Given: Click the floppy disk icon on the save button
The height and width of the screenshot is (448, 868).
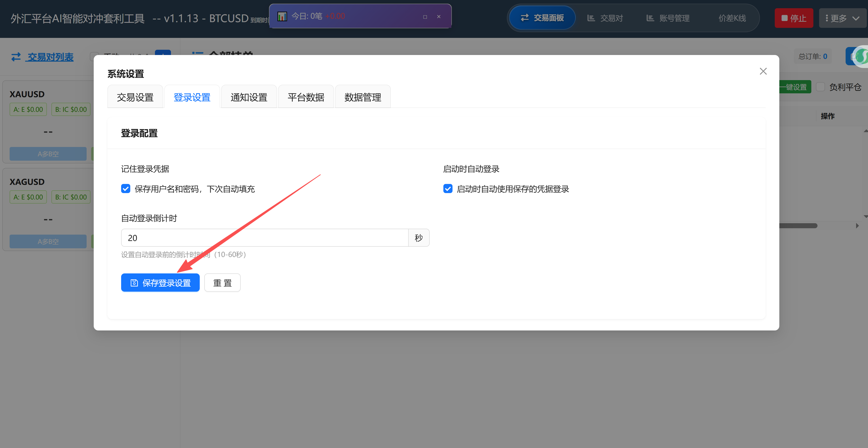Looking at the screenshot, I should click(x=134, y=283).
